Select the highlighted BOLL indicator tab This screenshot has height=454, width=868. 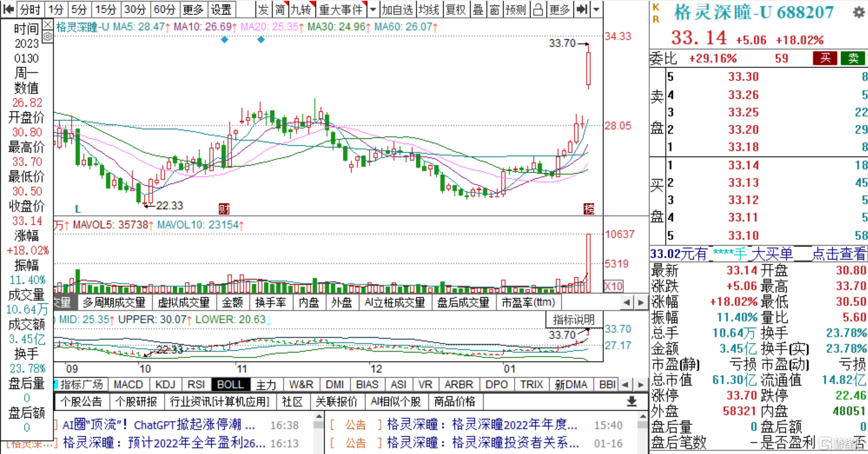coord(230,385)
